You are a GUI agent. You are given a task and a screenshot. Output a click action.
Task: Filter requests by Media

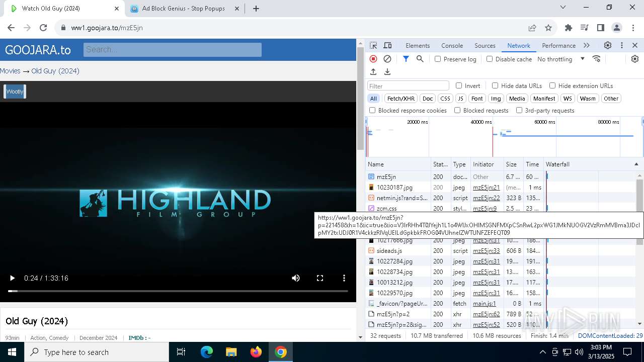(x=517, y=99)
